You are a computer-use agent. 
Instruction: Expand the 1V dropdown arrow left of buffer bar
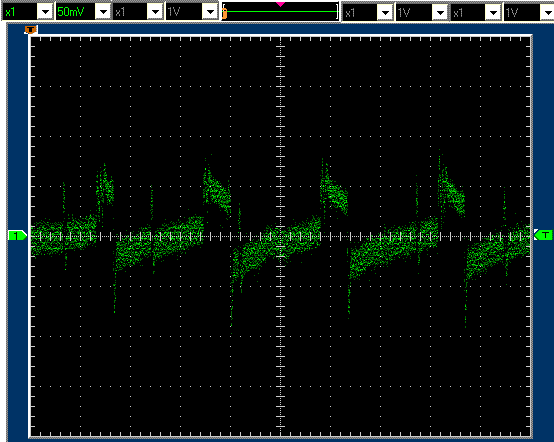[210, 12]
